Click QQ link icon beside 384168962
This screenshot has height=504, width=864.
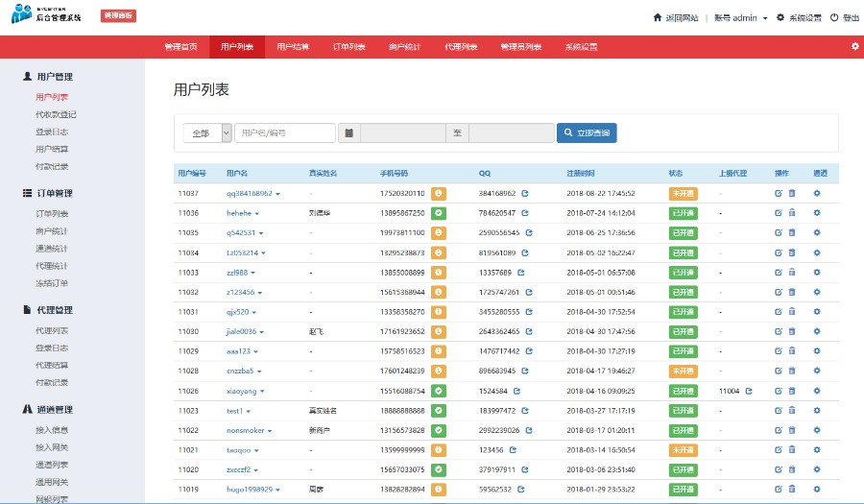[524, 193]
